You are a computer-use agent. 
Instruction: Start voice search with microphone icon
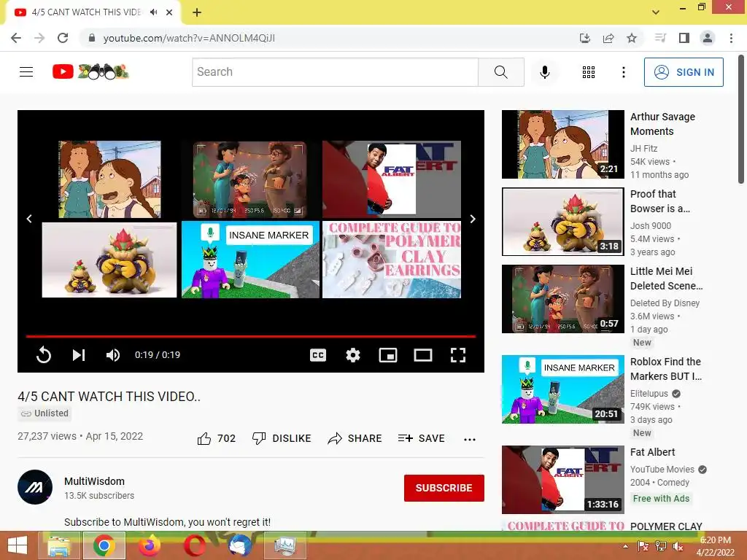544,72
